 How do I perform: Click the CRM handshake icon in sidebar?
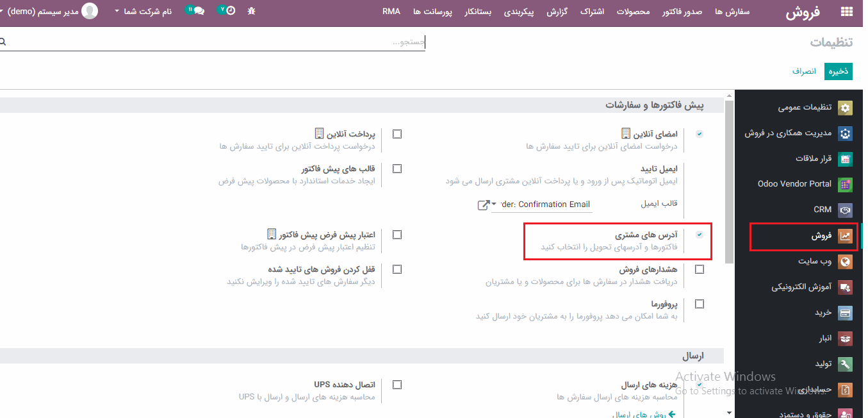click(846, 210)
